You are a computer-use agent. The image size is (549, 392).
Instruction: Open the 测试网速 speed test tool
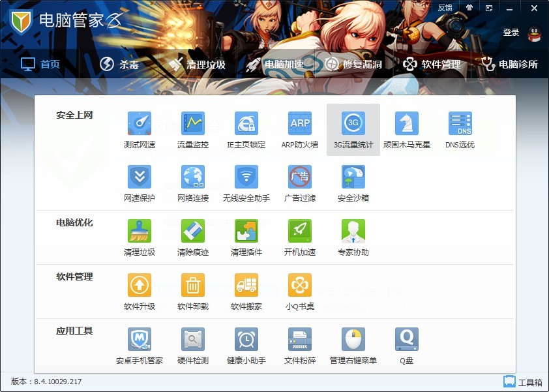click(140, 123)
